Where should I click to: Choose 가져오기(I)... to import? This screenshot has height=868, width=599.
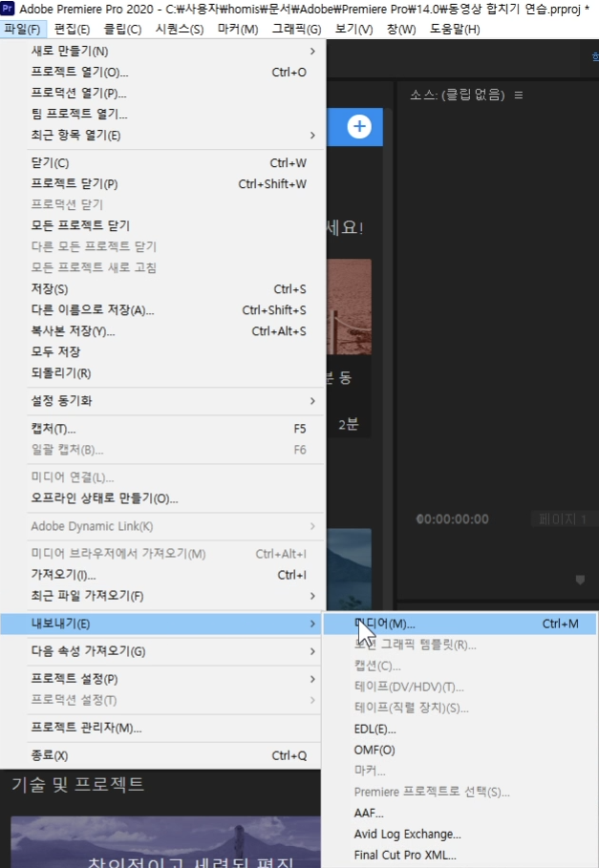click(160, 575)
